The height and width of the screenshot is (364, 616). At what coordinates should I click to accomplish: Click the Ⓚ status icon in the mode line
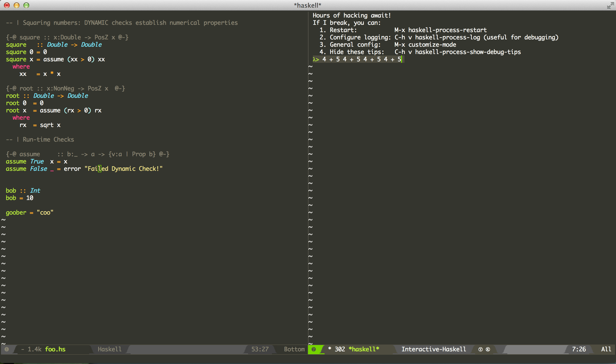click(488, 349)
